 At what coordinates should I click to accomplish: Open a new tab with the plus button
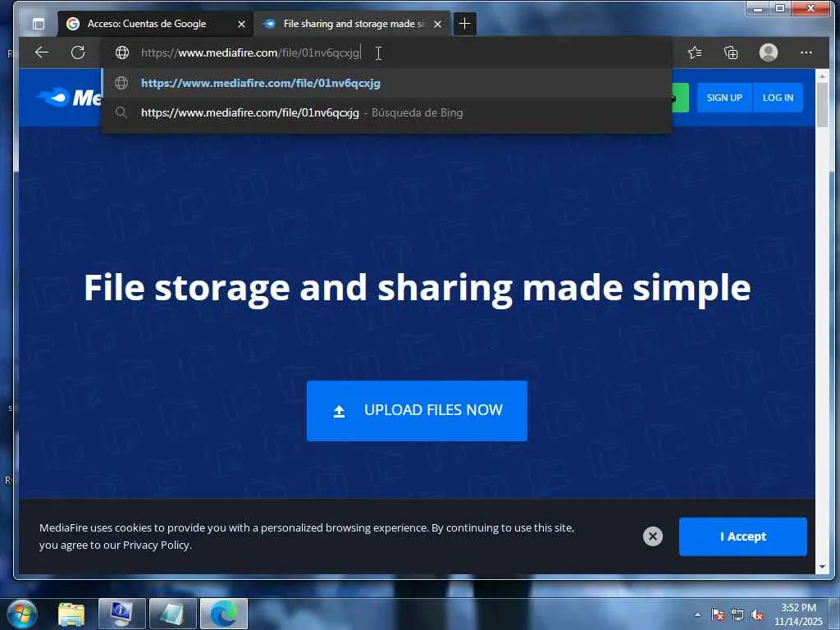coord(464,24)
